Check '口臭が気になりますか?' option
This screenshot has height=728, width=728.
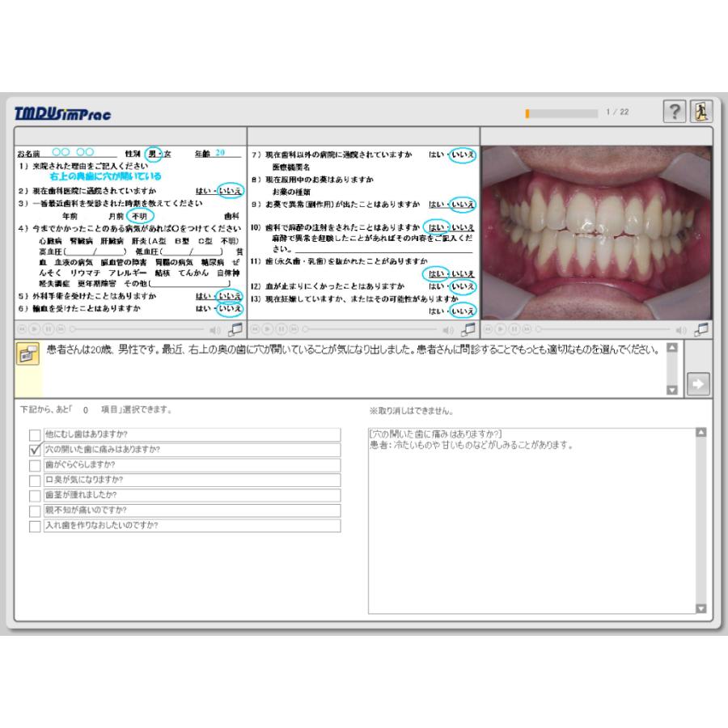35,480
